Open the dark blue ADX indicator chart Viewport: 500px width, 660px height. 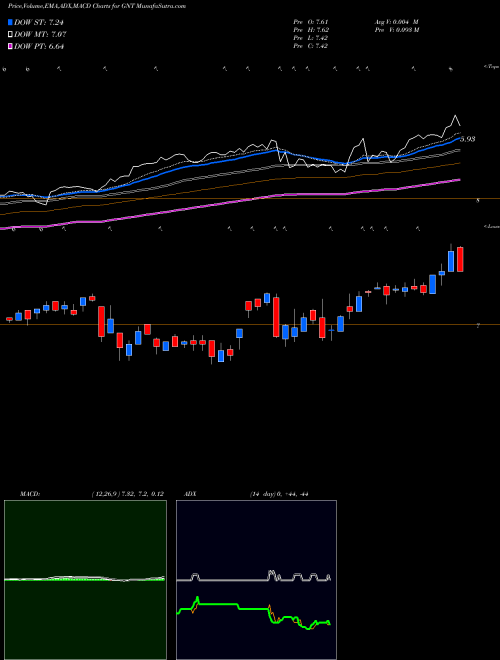click(x=256, y=580)
